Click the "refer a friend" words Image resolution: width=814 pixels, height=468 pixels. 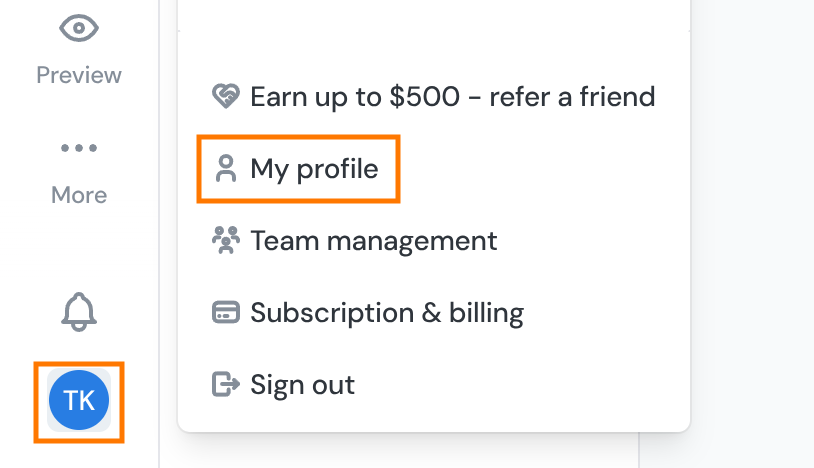[572, 97]
